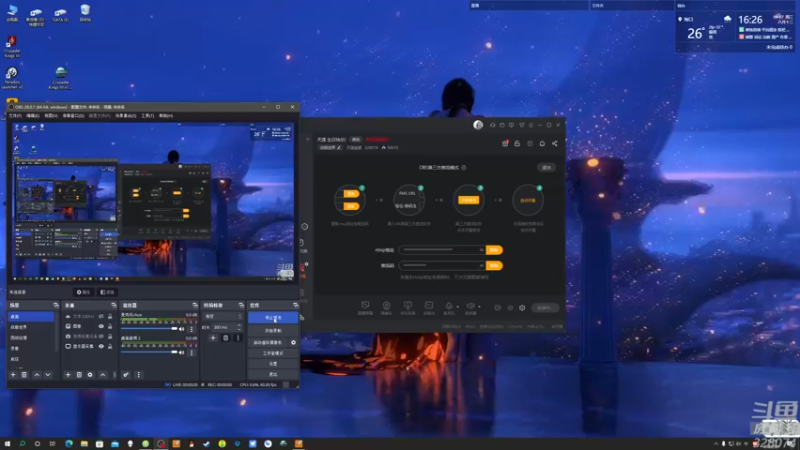Pop out the OBS Sources dock
The image size is (800, 450).
[113, 305]
